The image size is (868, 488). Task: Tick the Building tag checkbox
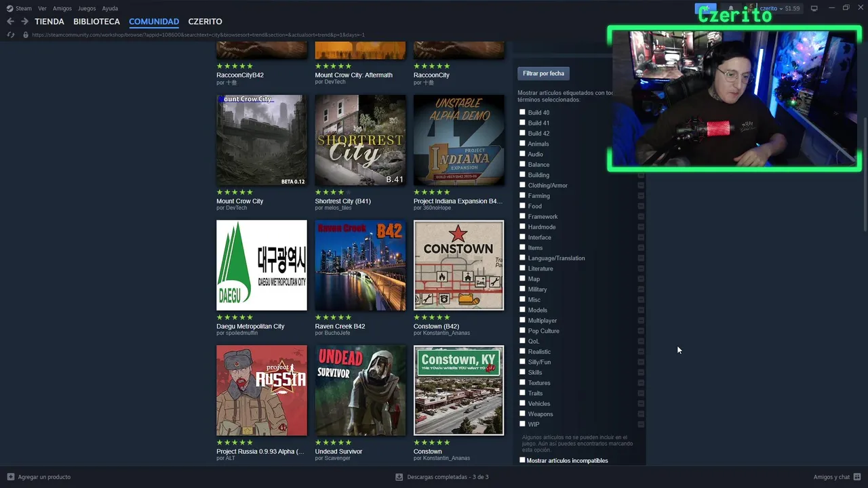tap(522, 175)
